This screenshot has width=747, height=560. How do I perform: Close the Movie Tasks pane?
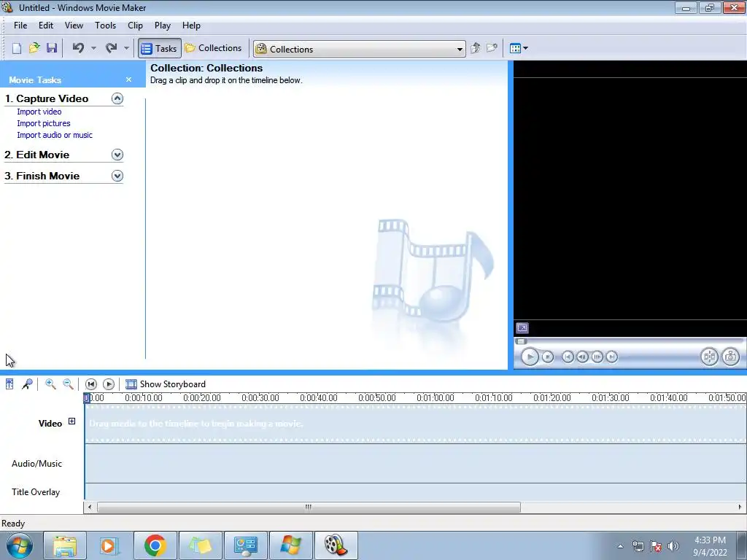[x=128, y=79]
